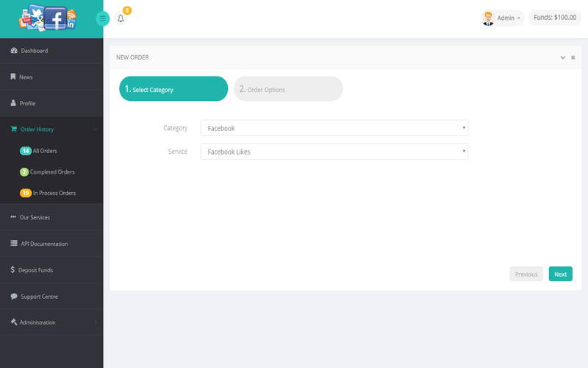Click the Administration right chevron
The width and height of the screenshot is (588, 368).
point(96,322)
